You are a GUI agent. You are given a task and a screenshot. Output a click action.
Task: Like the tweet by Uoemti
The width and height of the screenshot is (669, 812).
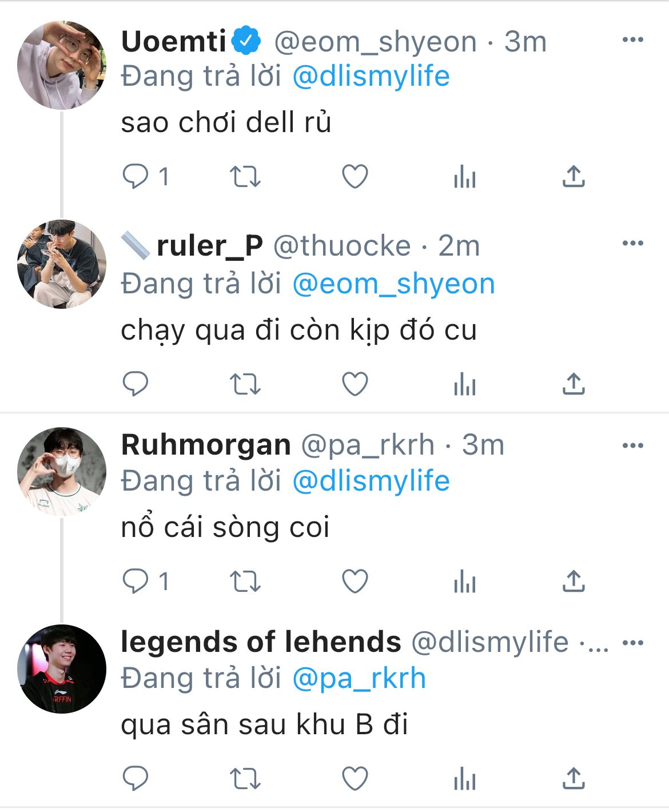[x=355, y=176]
